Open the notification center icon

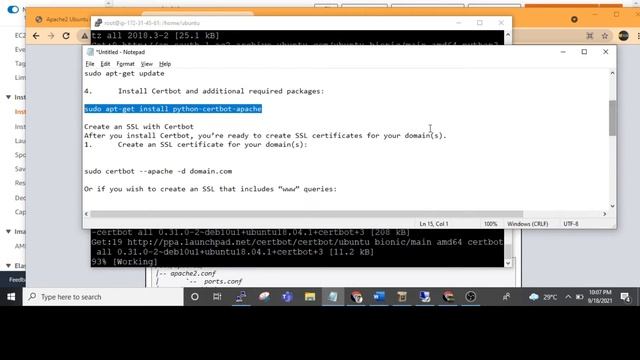(625, 297)
